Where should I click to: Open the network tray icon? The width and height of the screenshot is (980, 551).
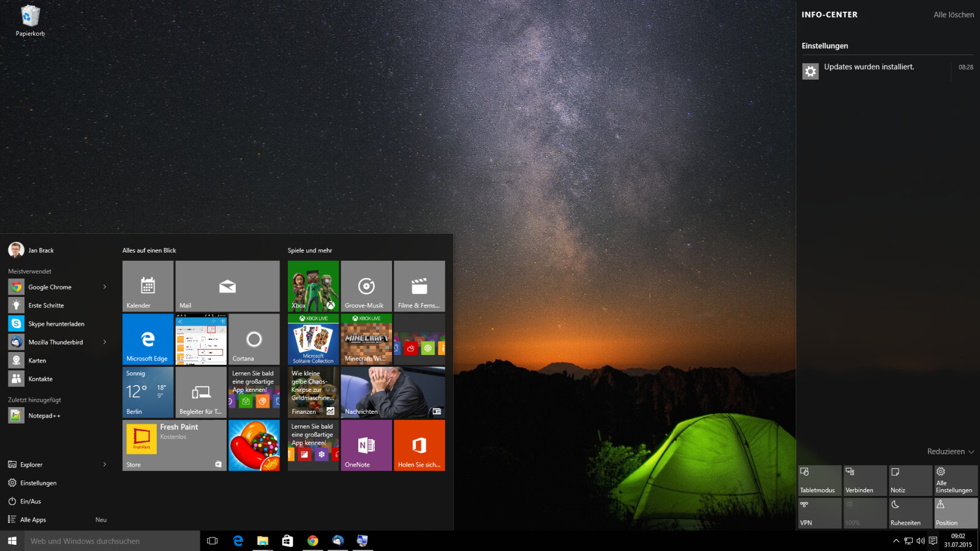point(908,541)
